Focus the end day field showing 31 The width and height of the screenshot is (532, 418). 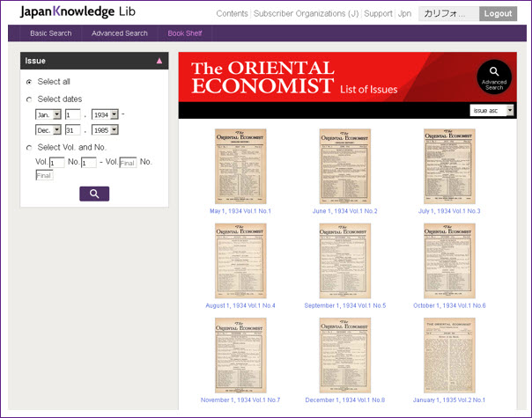(x=72, y=130)
